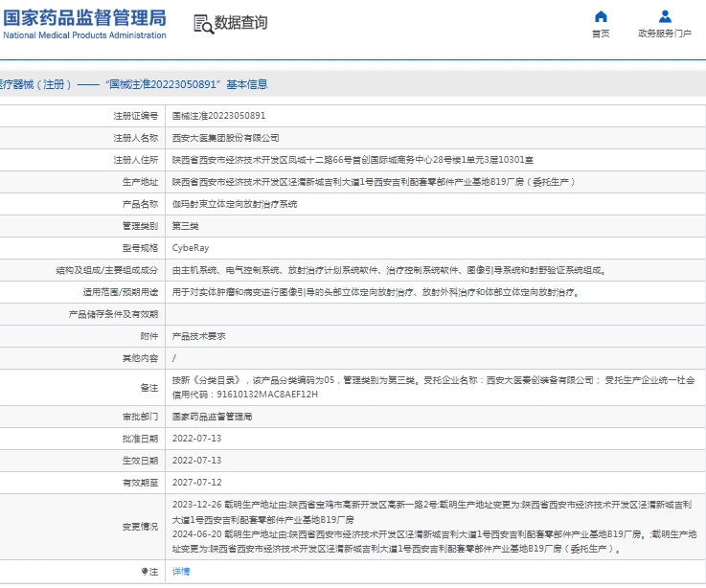Click the 批准日期 label
Viewport: 706px width, 588px height.
pyautogui.click(x=140, y=439)
